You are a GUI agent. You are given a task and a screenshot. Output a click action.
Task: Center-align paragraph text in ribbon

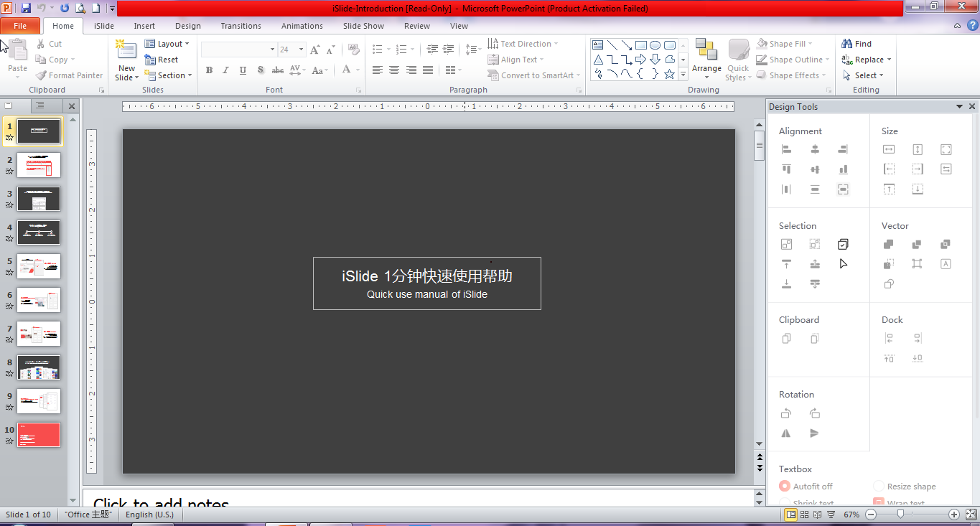click(394, 70)
